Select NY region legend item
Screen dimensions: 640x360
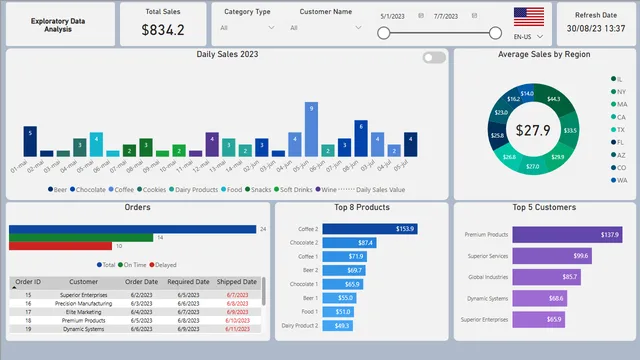[618, 92]
